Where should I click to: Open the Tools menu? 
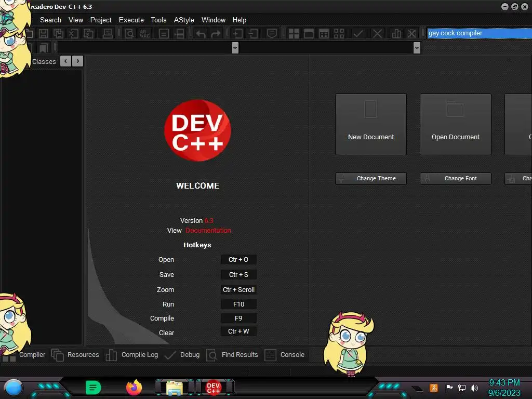(159, 20)
